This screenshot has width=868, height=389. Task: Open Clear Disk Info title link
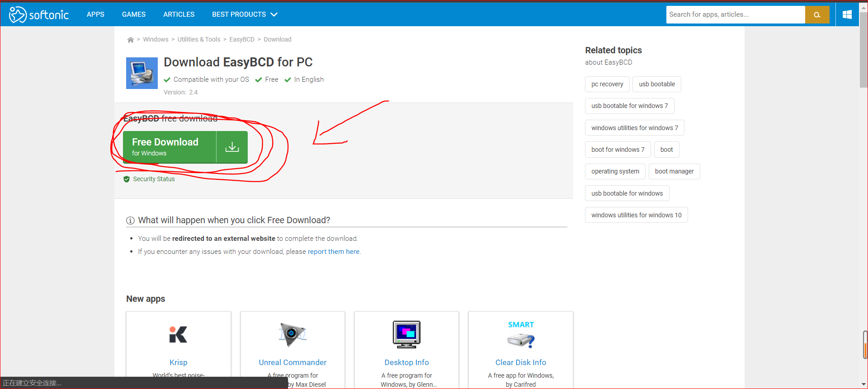521,362
